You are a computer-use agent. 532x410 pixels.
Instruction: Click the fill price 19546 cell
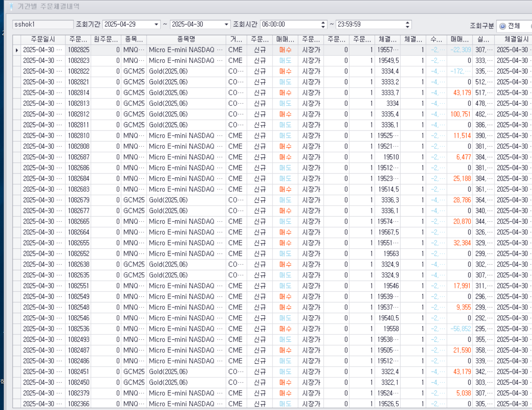[x=388, y=286]
